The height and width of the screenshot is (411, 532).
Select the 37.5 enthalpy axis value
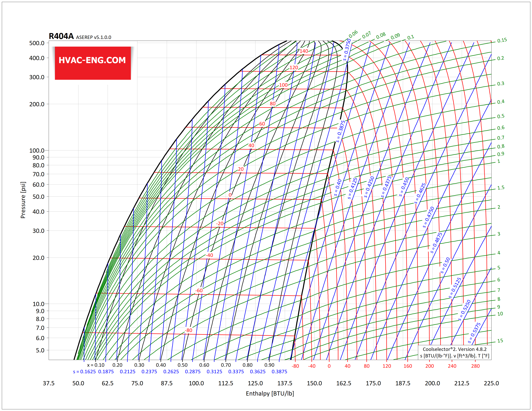tap(49, 383)
